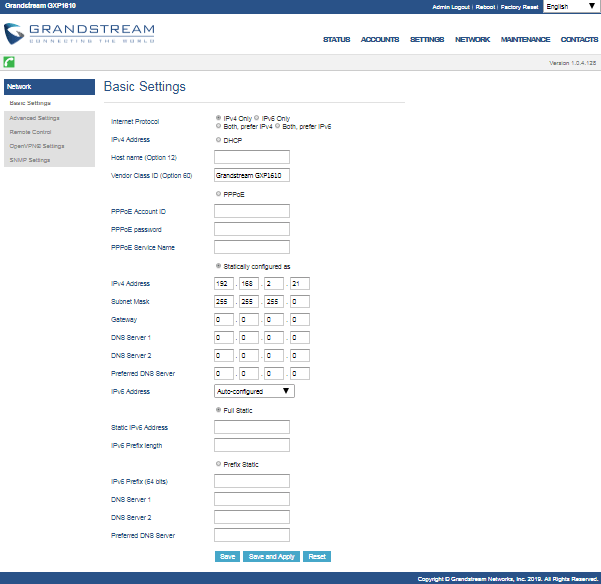The width and height of the screenshot is (601, 584).
Task: Open the CONTACTS menu
Action: coord(579,39)
